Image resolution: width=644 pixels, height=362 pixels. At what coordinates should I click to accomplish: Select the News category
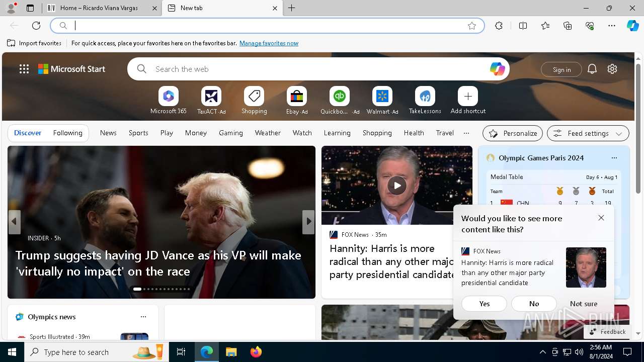tap(108, 133)
